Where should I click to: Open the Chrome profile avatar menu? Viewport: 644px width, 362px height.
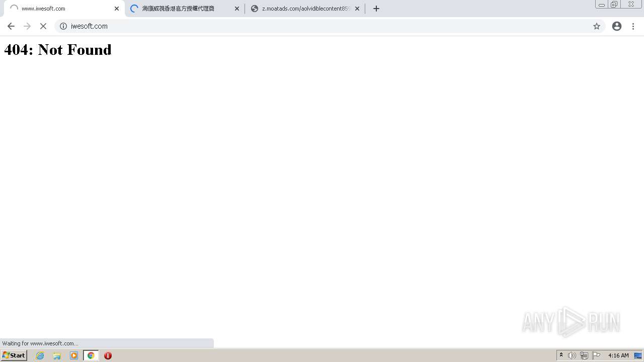click(617, 26)
